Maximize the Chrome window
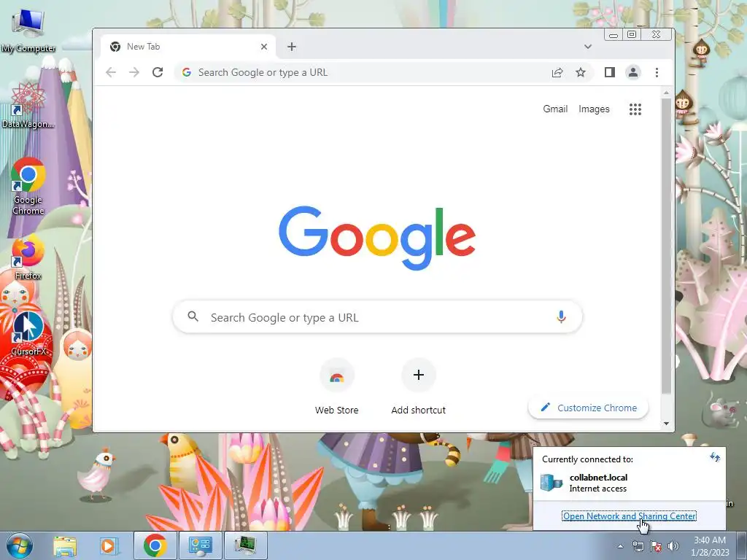 pos(632,34)
